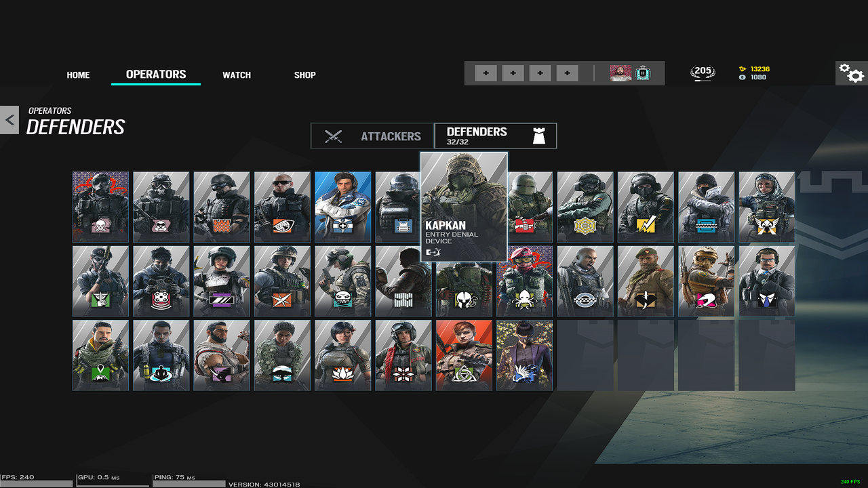Pick Caveira operator card
Screen dimensions: 868x488
pyautogui.click(x=100, y=281)
